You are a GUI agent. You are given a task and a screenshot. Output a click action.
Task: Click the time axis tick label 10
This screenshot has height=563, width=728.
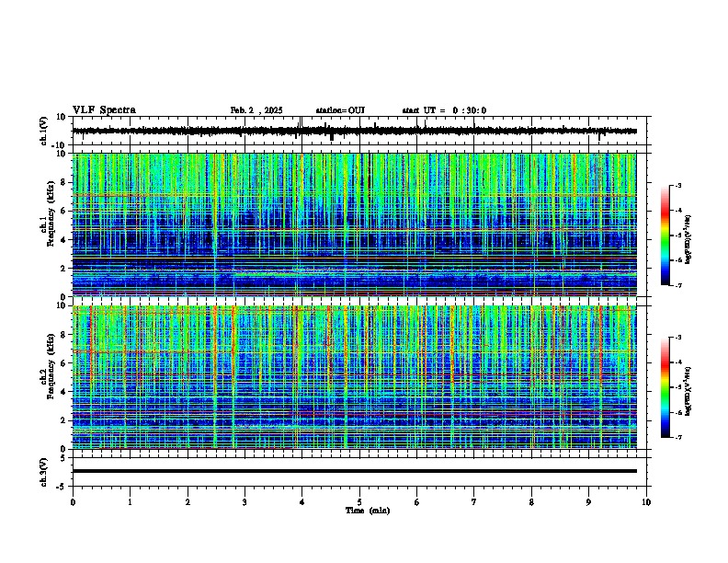pos(646,502)
